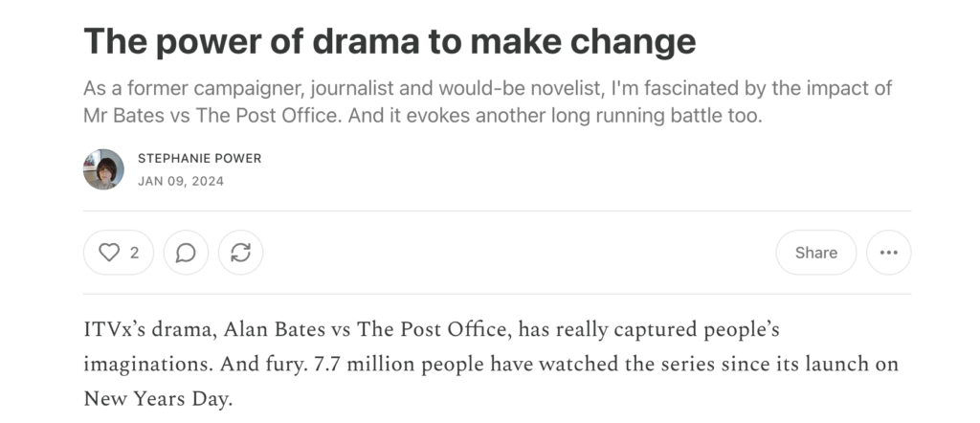The width and height of the screenshot is (980, 423).
Task: Click the like count number 2
Action: click(x=134, y=253)
